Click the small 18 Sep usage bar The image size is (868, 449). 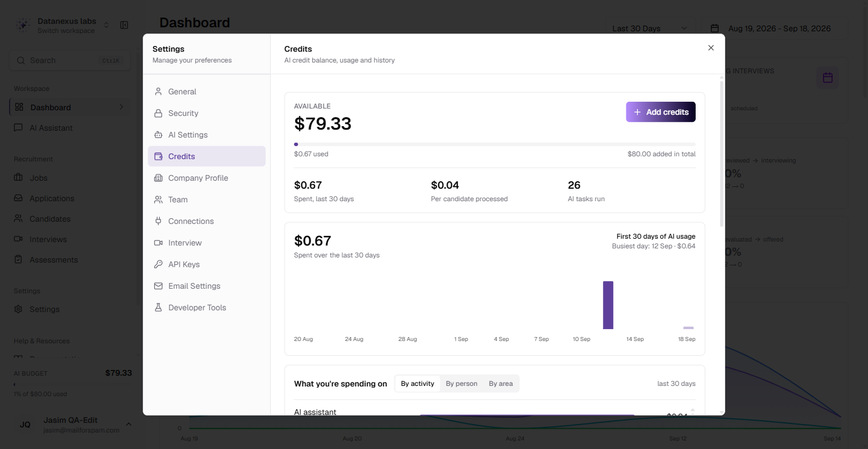[x=688, y=327]
